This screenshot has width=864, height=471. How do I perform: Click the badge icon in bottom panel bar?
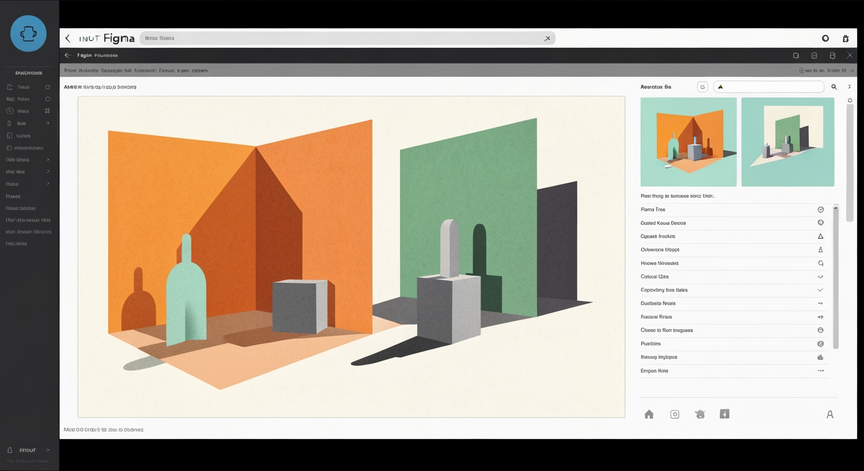pos(700,414)
